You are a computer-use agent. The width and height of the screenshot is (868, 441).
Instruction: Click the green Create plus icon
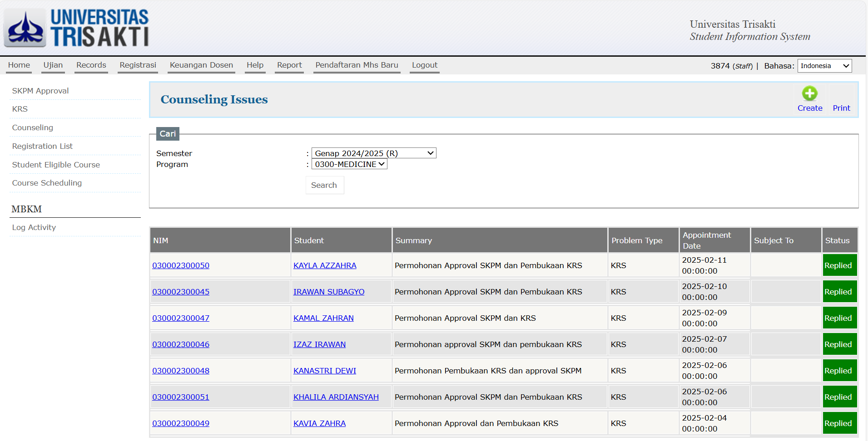pyautogui.click(x=809, y=93)
